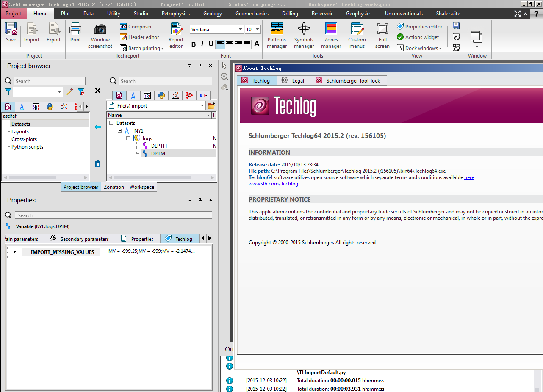Open the Plot ribbon tab
Viewport: 543px width, 392px height.
click(x=65, y=14)
